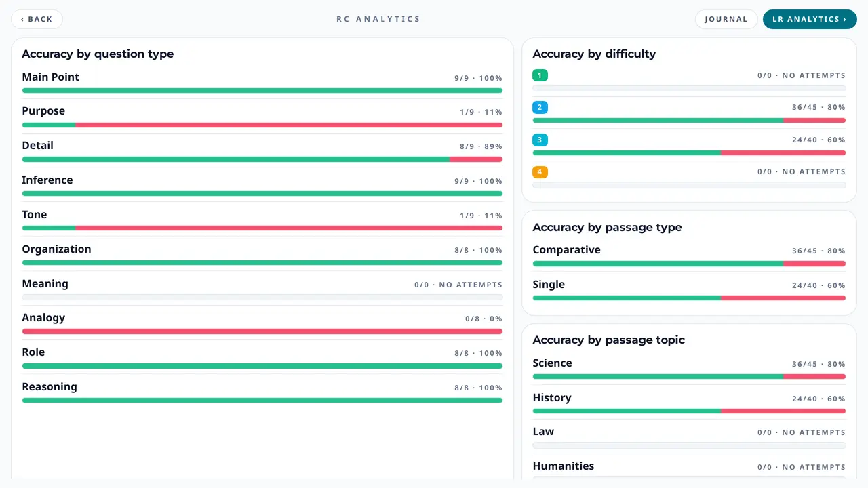
Task: Select the Law passage topic
Action: [543, 432]
